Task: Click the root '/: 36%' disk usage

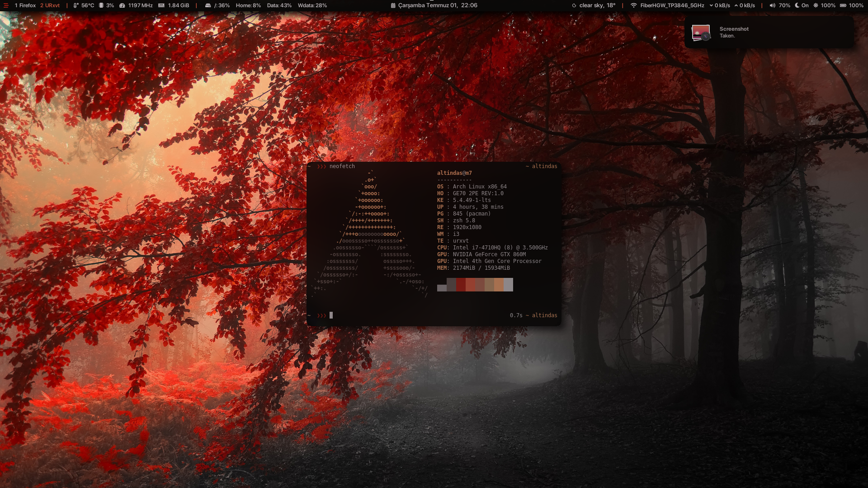Action: [222, 5]
